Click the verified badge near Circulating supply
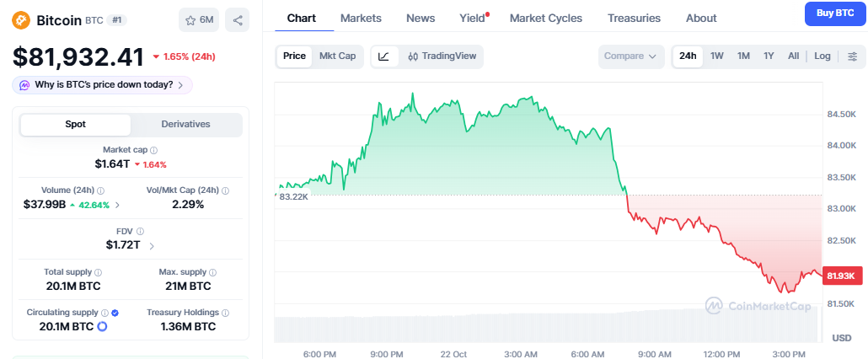868x359 pixels. click(115, 313)
